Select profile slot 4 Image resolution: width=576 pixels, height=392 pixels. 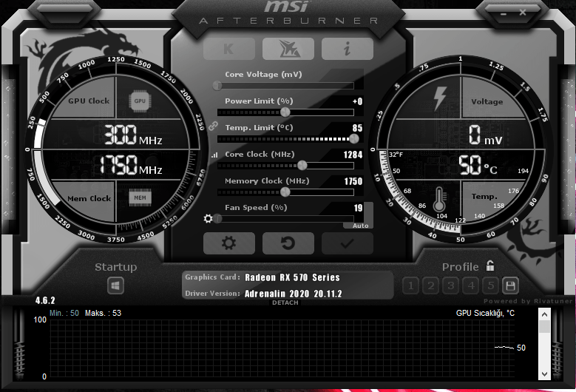[x=470, y=285]
